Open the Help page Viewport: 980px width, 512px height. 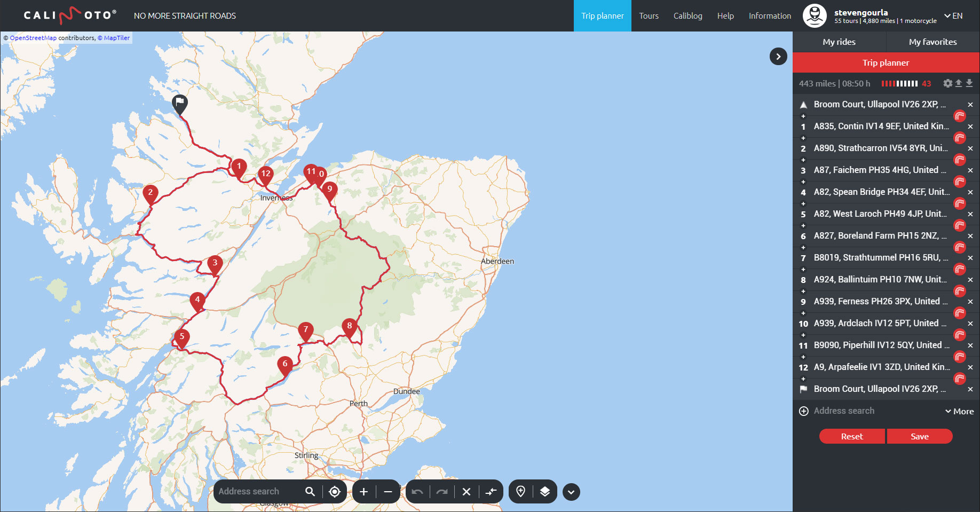pos(725,16)
